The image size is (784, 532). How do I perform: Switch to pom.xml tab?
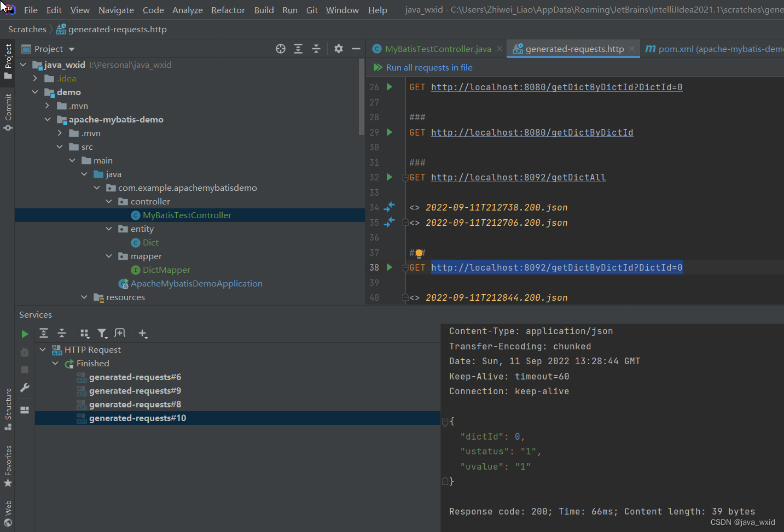click(x=715, y=49)
